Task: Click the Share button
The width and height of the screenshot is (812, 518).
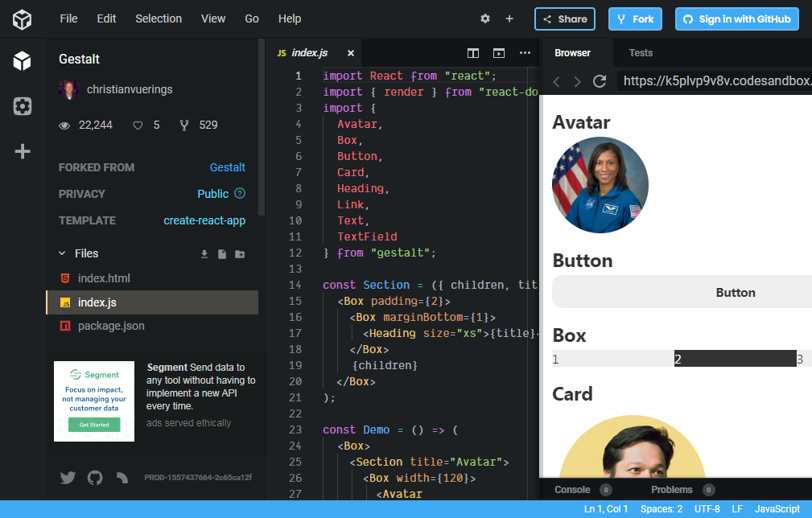Action: 565,19
